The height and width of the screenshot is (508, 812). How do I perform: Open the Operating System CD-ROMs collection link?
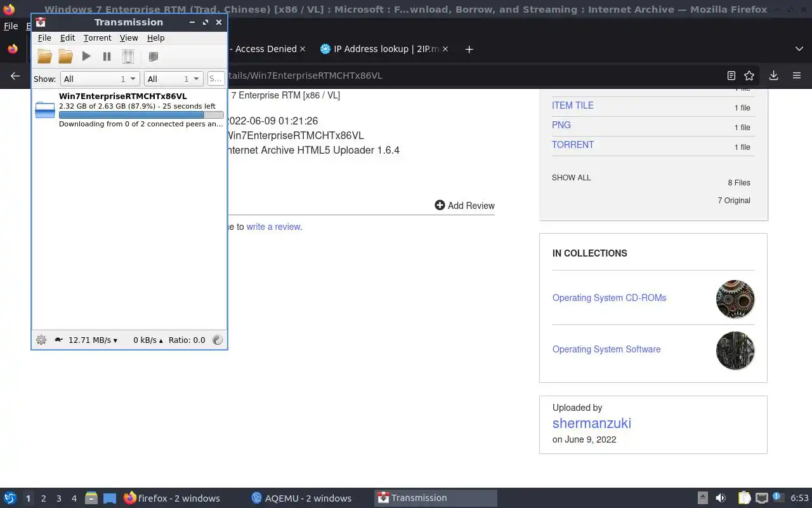(x=609, y=298)
